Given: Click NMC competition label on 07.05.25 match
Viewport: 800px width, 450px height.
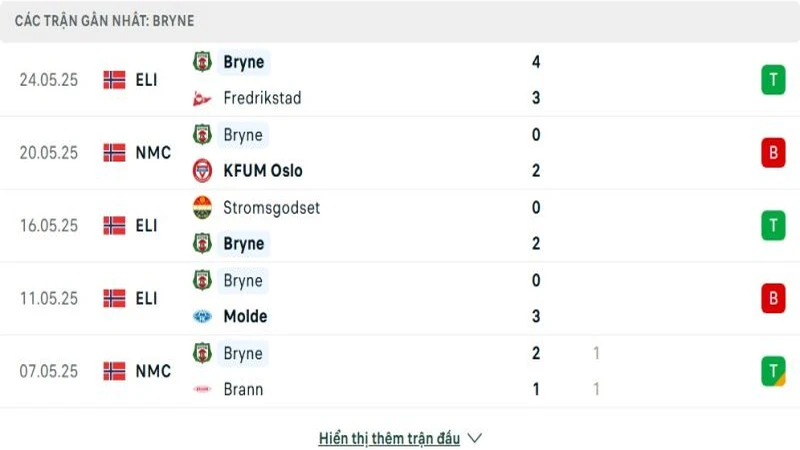Looking at the screenshot, I should (x=153, y=371).
